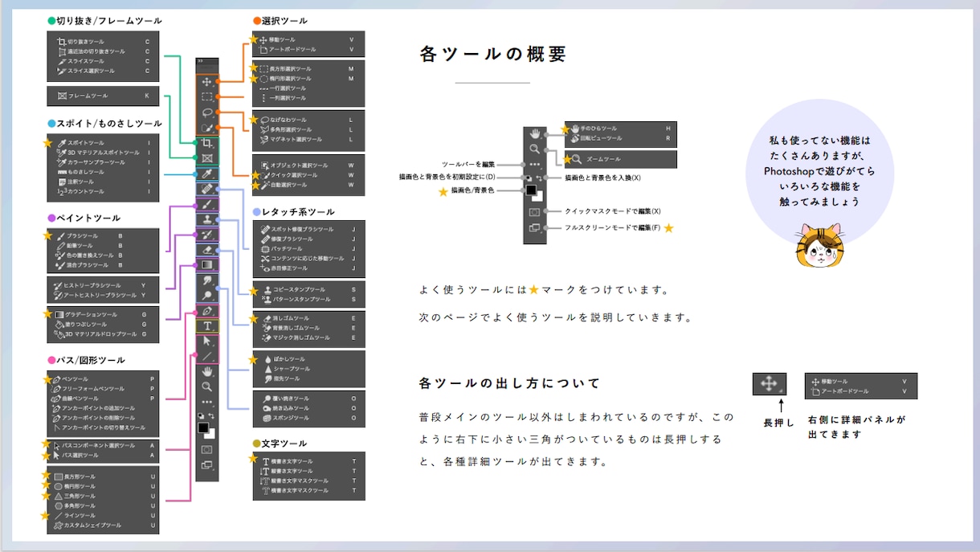Click default-colors icon beside 描画色と背景色を初期設定に(D)
This screenshot has width=980, height=552.
tap(527, 178)
